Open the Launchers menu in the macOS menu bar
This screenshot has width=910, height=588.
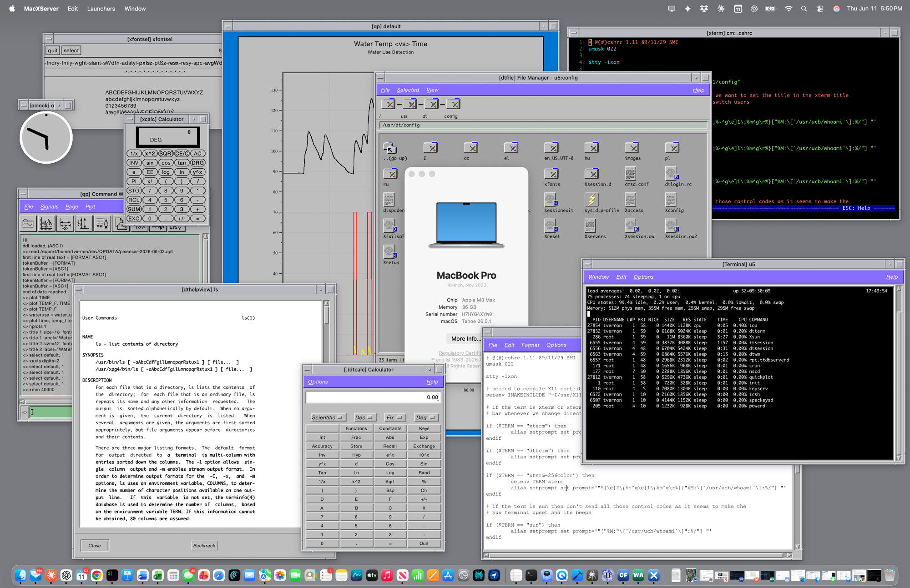tap(101, 9)
